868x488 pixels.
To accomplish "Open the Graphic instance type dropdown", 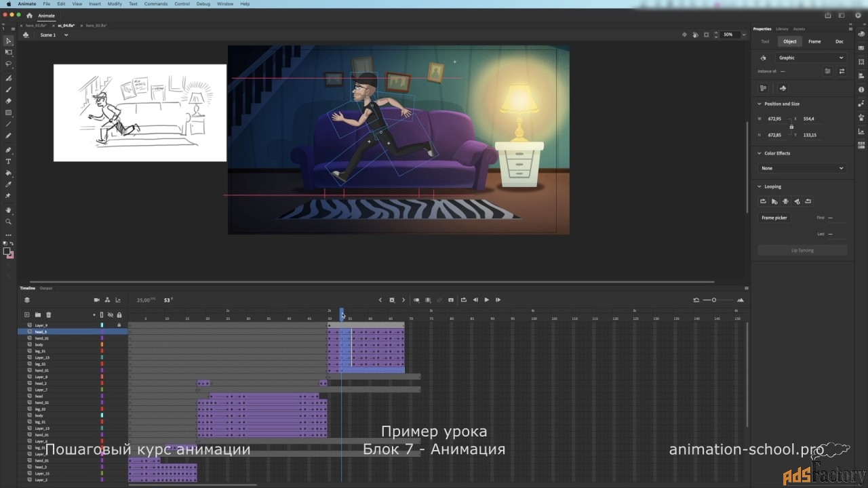I will coord(810,58).
